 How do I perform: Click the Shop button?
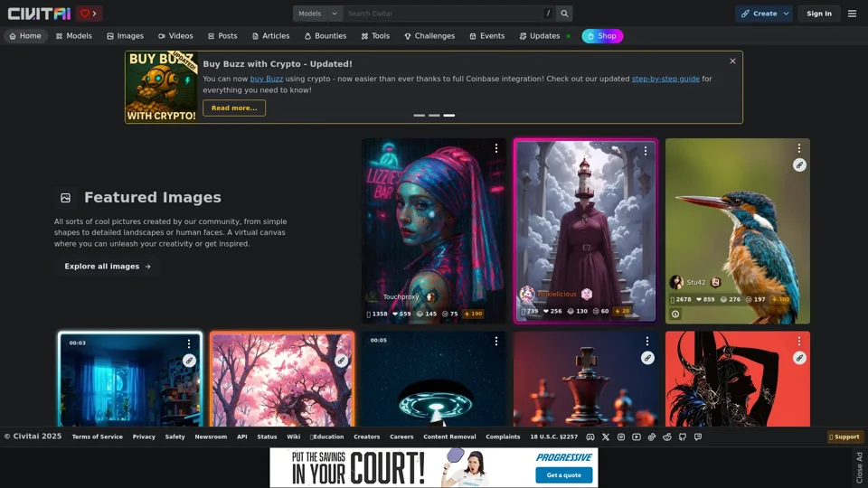602,36
